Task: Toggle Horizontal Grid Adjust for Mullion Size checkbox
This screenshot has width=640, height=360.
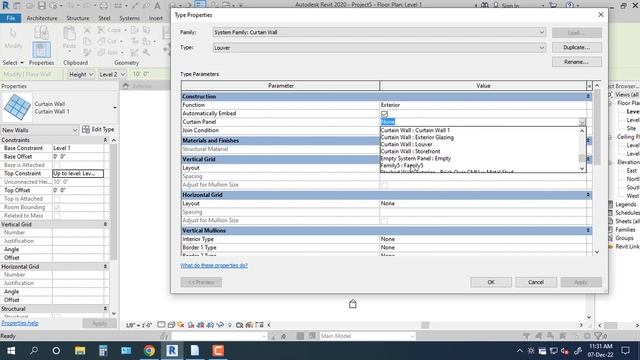Action: (x=384, y=221)
